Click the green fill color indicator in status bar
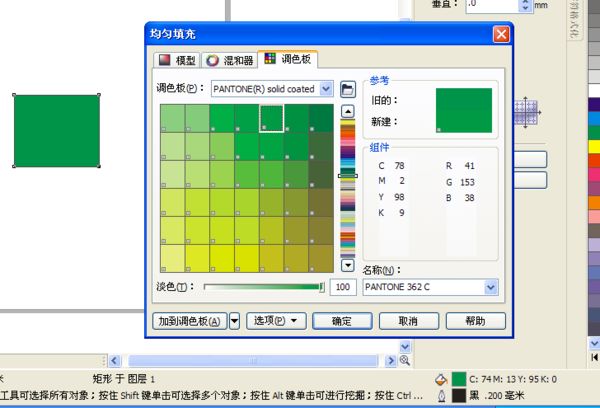The height and width of the screenshot is (408, 600). pos(459,379)
